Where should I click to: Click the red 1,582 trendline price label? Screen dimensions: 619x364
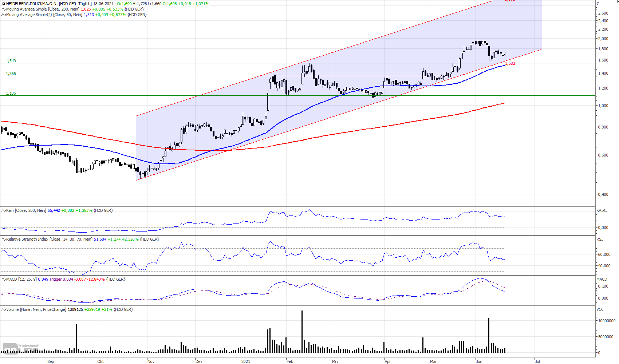point(510,63)
